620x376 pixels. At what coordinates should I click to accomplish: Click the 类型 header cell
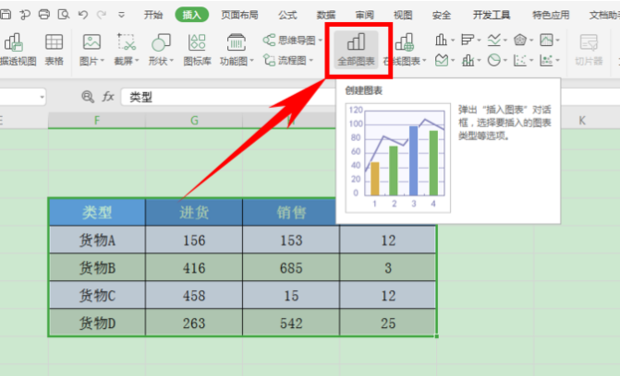[x=97, y=212]
